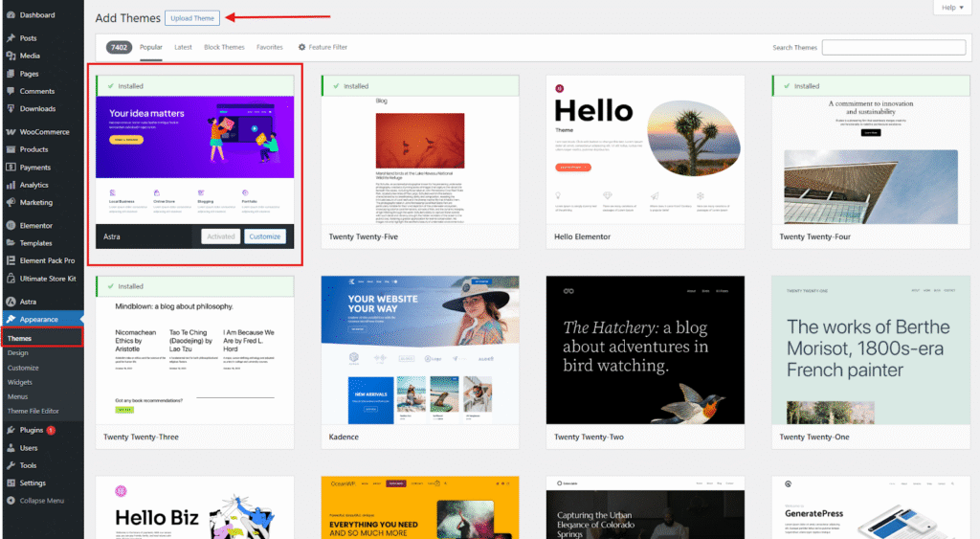The image size is (980, 539).
Task: Click the Appearance paintbrush icon
Action: click(x=11, y=320)
